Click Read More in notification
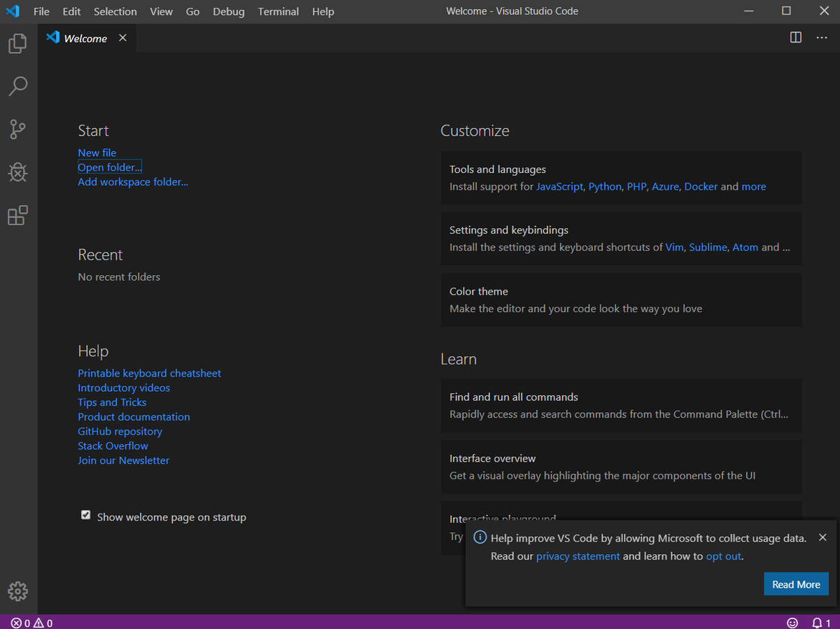This screenshot has width=840, height=629. click(x=796, y=585)
